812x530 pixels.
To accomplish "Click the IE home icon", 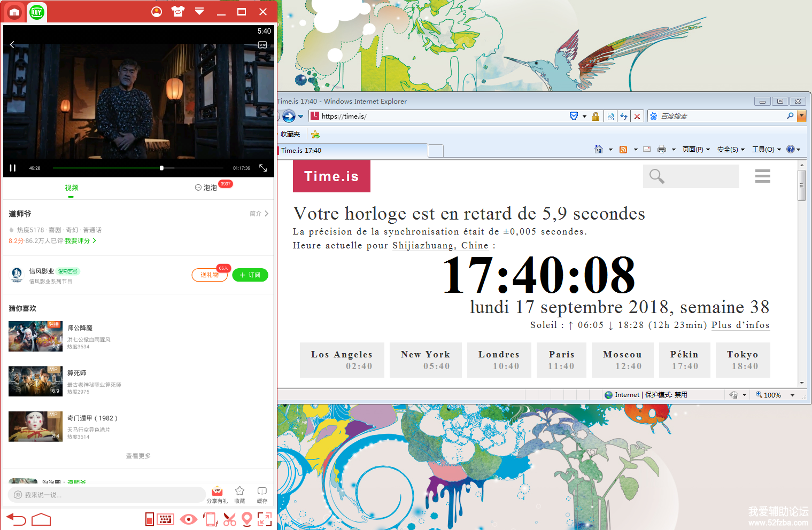I will (599, 149).
